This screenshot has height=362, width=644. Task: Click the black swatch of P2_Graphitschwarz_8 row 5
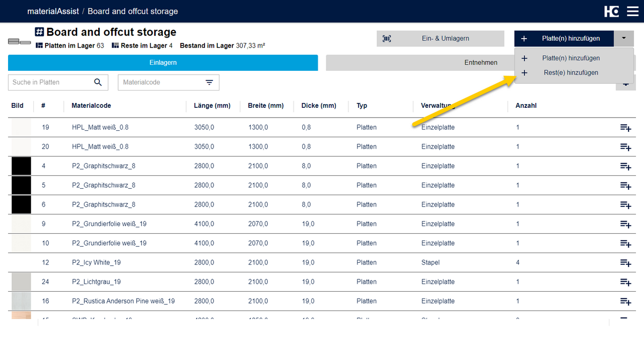[21, 186]
